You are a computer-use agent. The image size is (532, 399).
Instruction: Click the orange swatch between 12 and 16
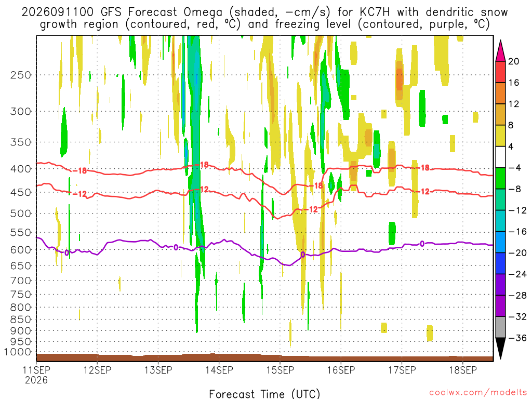[x=500, y=93]
